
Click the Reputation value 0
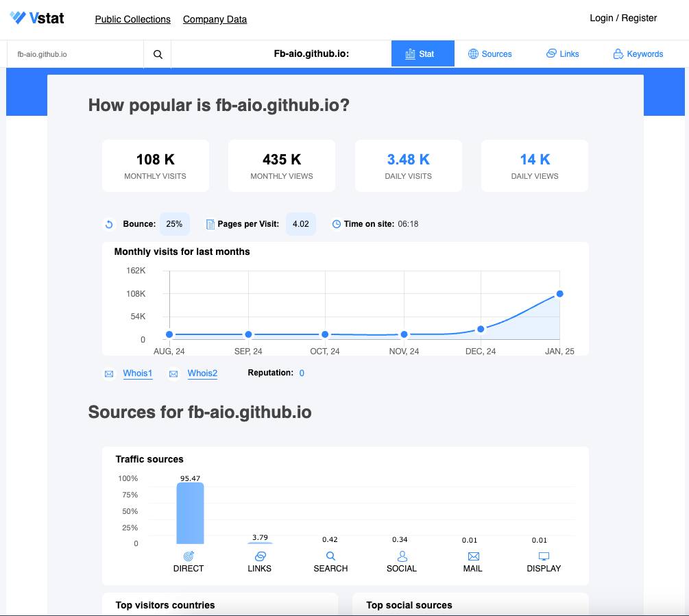[x=302, y=373]
